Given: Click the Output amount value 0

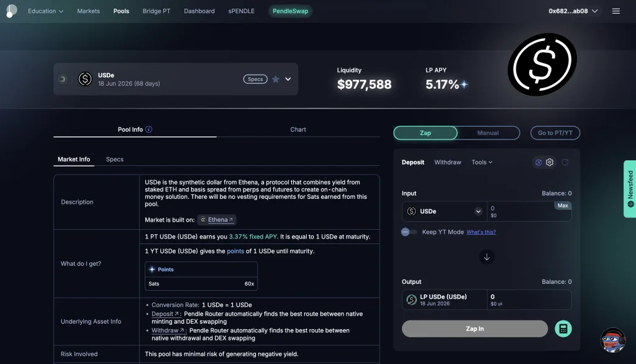Looking at the screenshot, I should 493,297.
